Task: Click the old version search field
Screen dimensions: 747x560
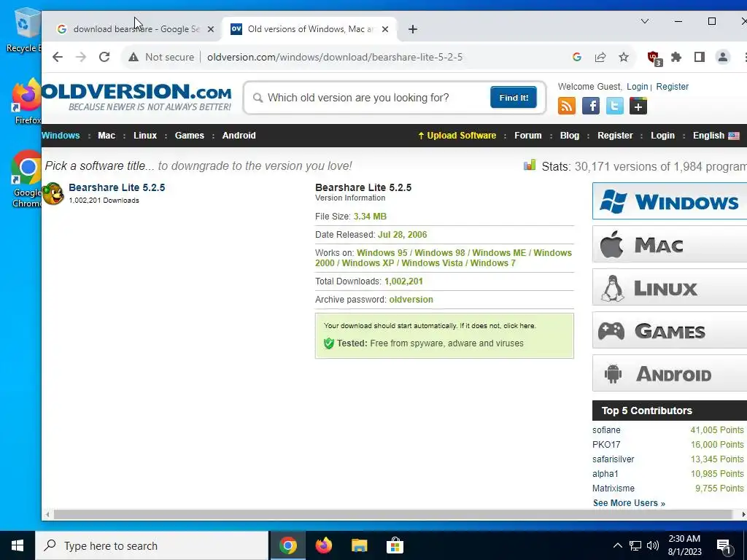Action: click(367, 98)
